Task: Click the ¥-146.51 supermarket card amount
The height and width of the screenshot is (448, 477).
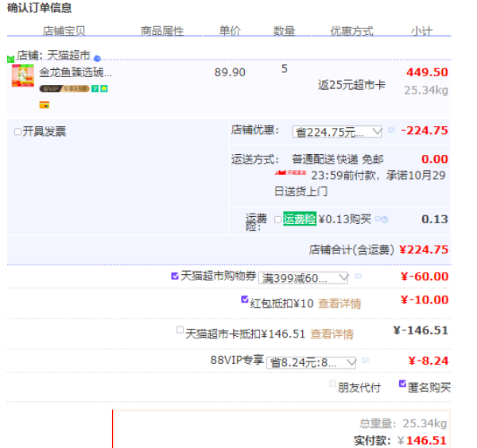Action: (421, 330)
